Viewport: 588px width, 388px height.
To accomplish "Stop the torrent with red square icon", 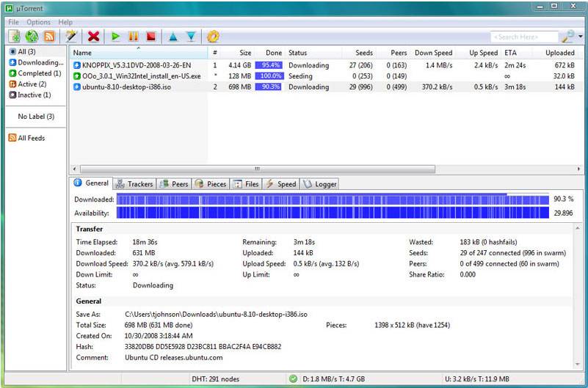I will (150, 36).
